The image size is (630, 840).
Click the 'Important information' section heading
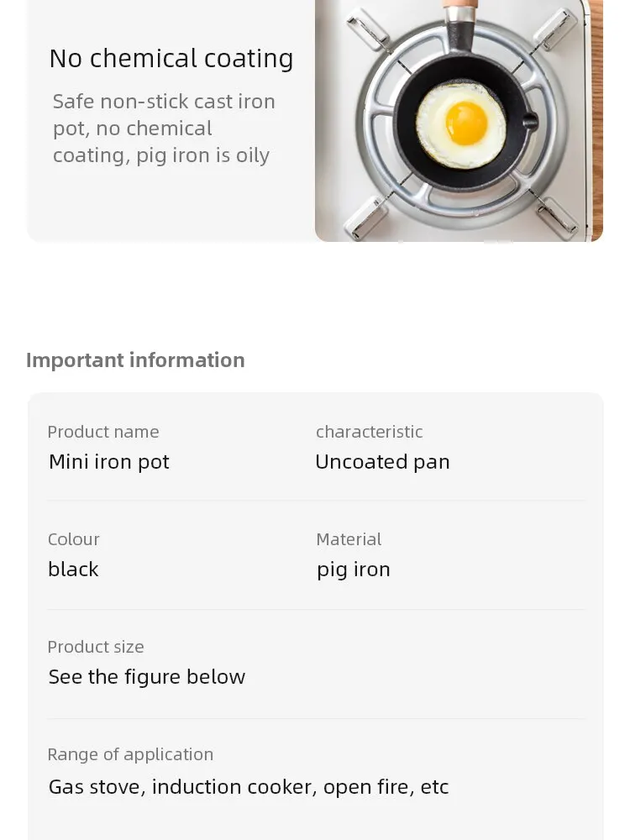coord(135,360)
